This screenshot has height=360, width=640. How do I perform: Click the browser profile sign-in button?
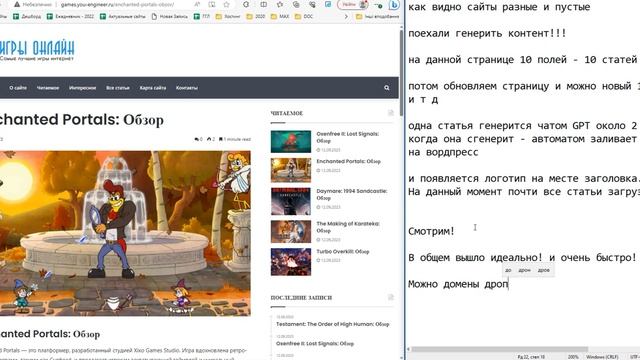352,4
